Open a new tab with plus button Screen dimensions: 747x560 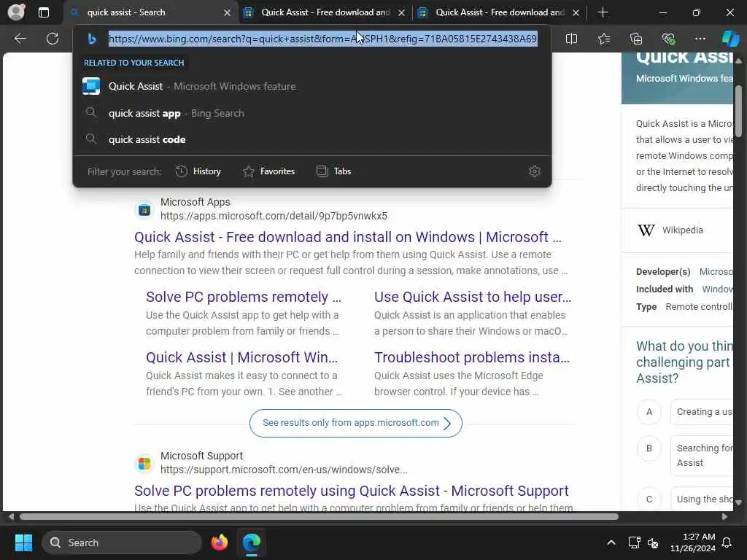tap(603, 12)
